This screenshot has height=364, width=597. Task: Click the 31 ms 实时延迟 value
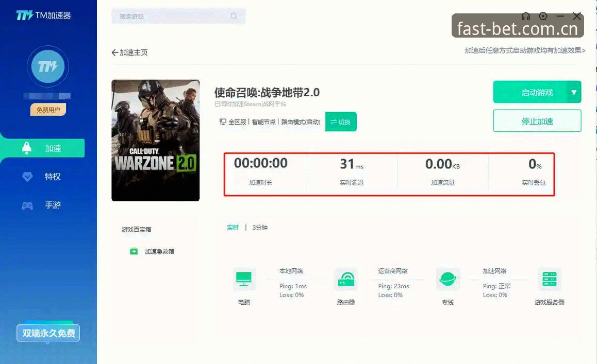(x=352, y=164)
